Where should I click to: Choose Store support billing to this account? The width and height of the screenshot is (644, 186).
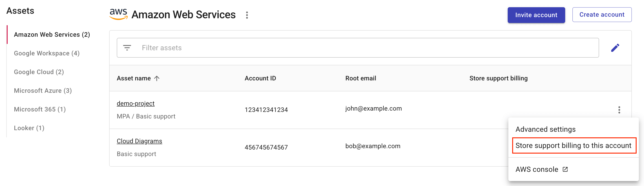[x=573, y=146]
